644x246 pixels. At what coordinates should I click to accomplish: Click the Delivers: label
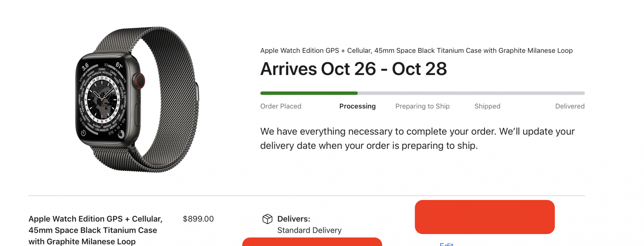click(x=294, y=219)
